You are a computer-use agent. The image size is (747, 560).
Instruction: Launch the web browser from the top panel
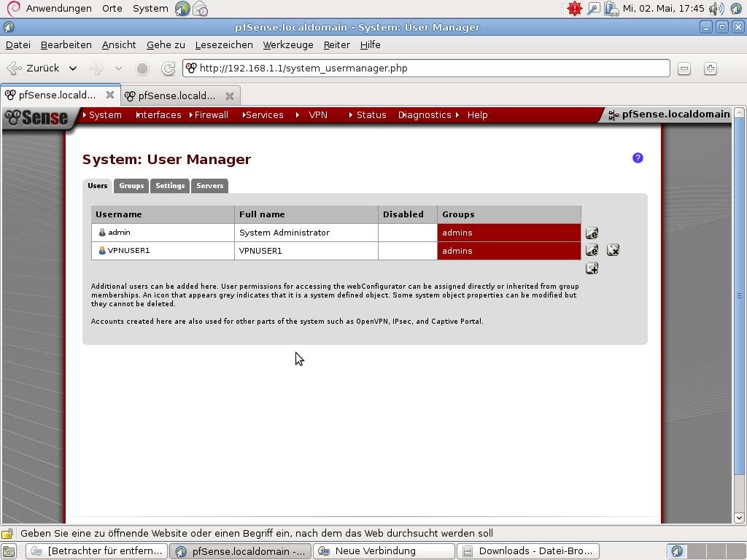[x=182, y=9]
